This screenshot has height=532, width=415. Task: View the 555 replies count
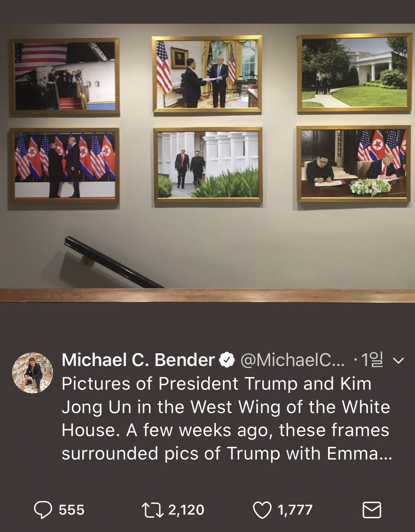coord(71,510)
